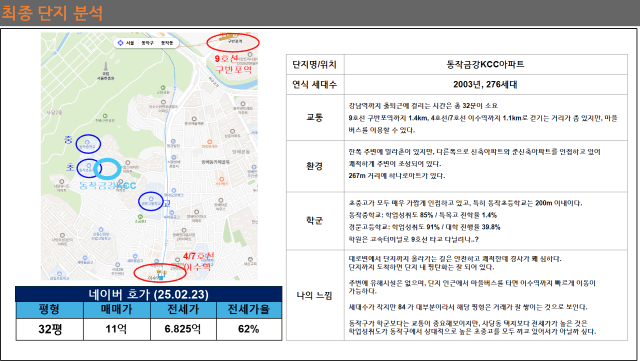Select the 전세가율 column header

(x=249, y=310)
